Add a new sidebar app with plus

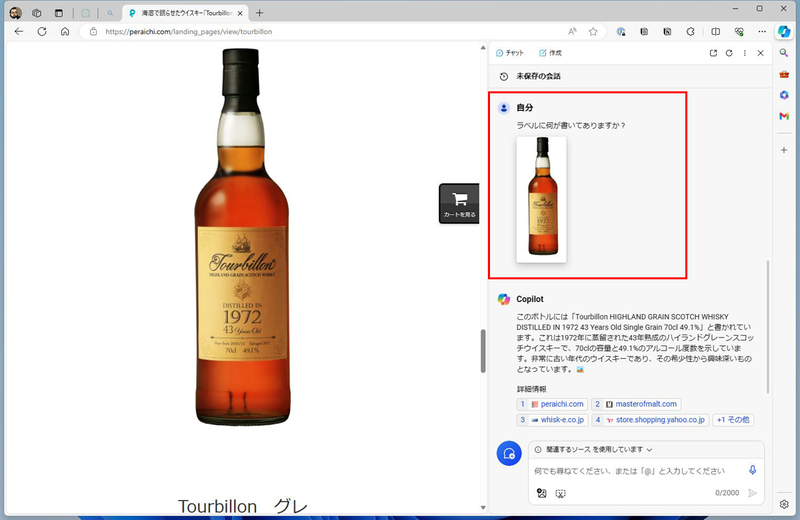pyautogui.click(x=784, y=150)
